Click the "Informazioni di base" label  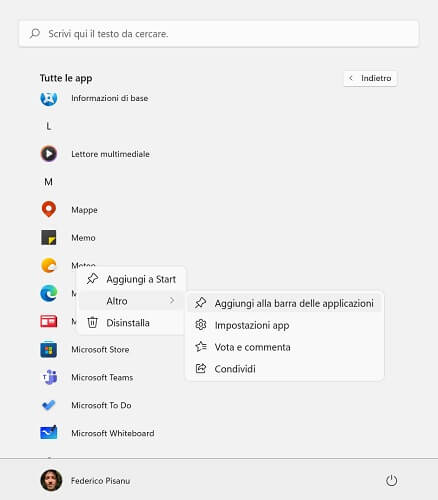tap(110, 98)
